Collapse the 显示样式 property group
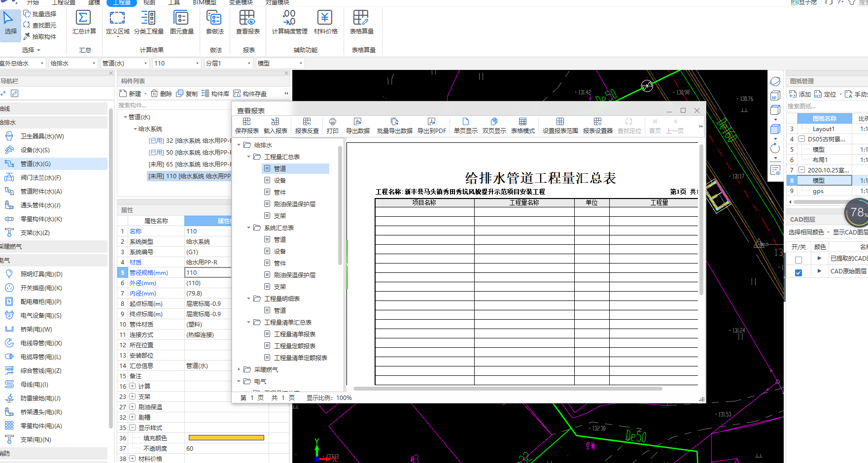The image size is (868, 463). point(132,428)
